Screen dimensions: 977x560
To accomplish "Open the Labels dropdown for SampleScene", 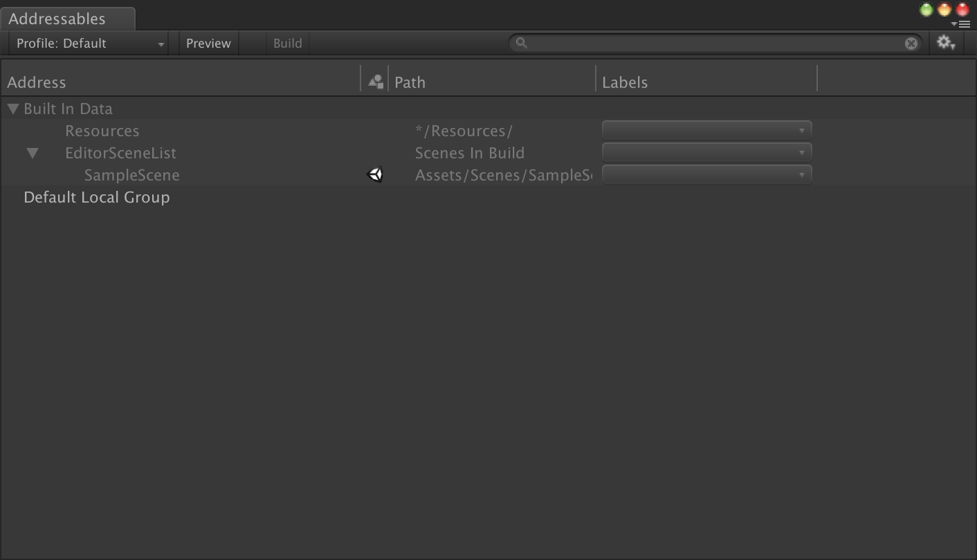I will pyautogui.click(x=706, y=174).
